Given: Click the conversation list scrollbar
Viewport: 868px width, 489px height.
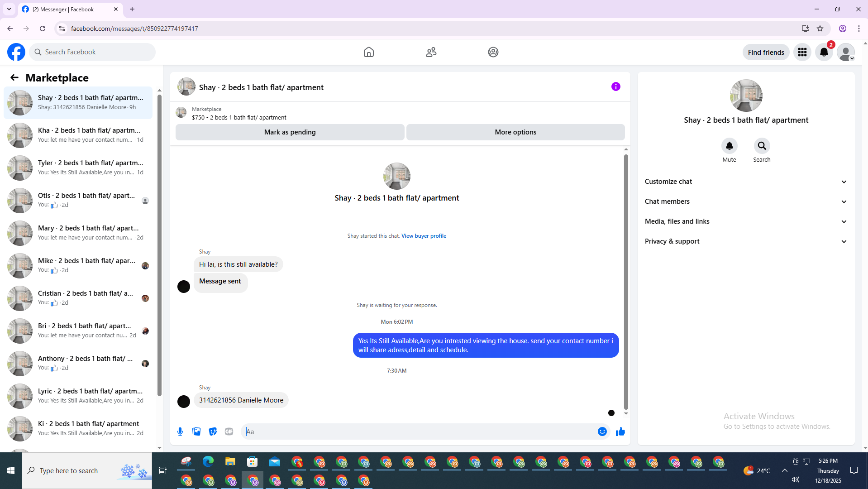Looking at the screenshot, I should coord(159,244).
